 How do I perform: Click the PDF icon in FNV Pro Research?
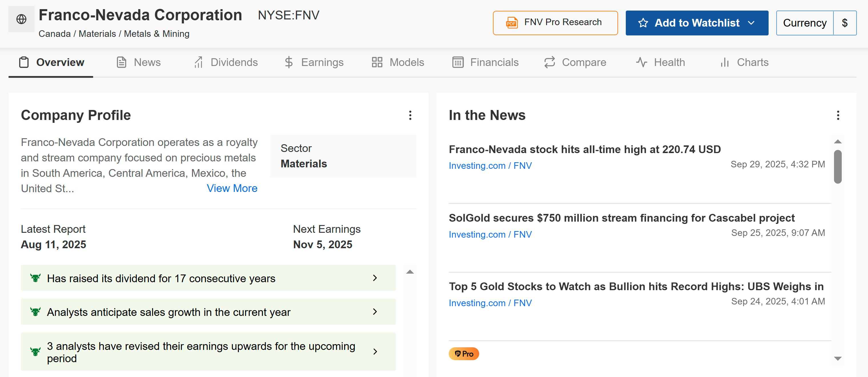pos(512,23)
